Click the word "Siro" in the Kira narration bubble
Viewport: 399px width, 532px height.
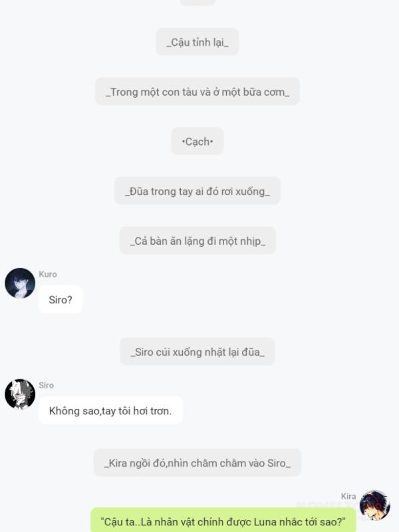click(x=276, y=463)
